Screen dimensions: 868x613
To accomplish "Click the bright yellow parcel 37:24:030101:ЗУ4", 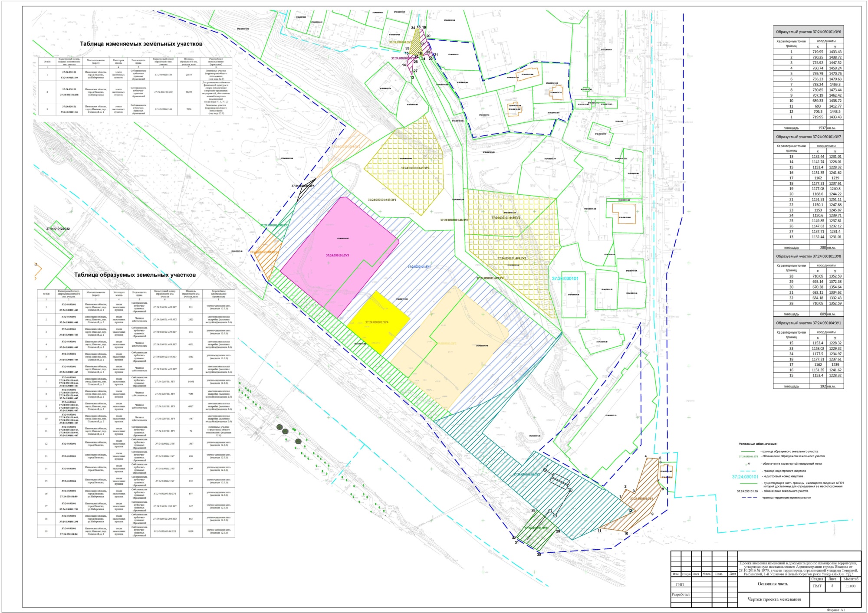I will [379, 323].
